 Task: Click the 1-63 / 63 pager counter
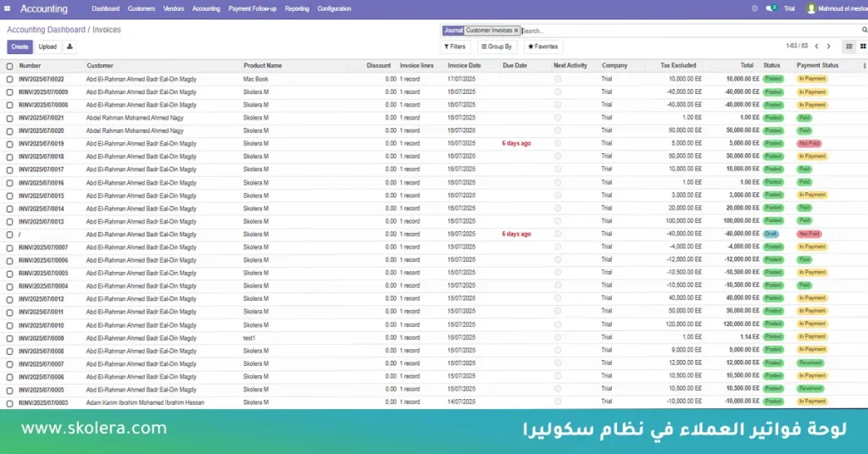(x=797, y=47)
